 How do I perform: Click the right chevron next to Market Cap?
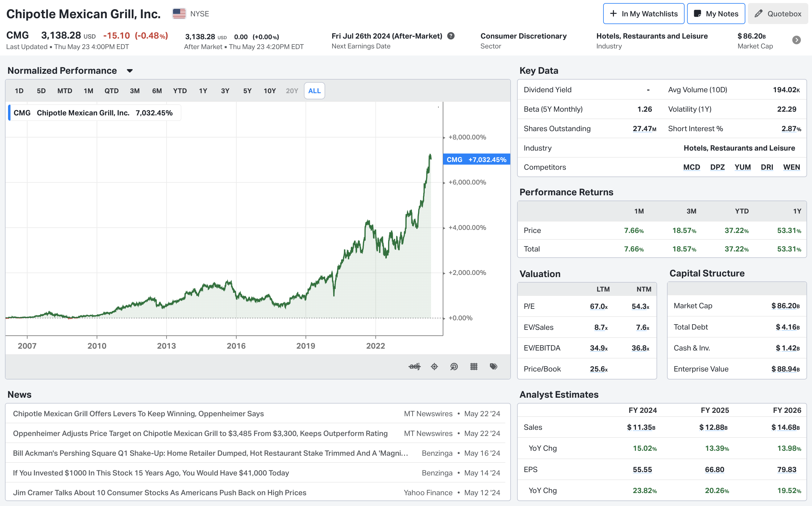click(x=797, y=40)
